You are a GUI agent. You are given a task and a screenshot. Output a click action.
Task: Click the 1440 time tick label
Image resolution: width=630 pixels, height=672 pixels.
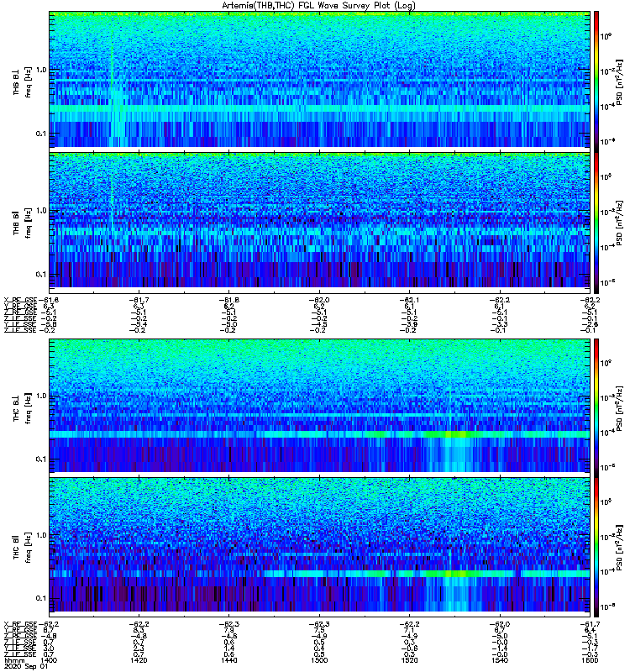[228, 660]
